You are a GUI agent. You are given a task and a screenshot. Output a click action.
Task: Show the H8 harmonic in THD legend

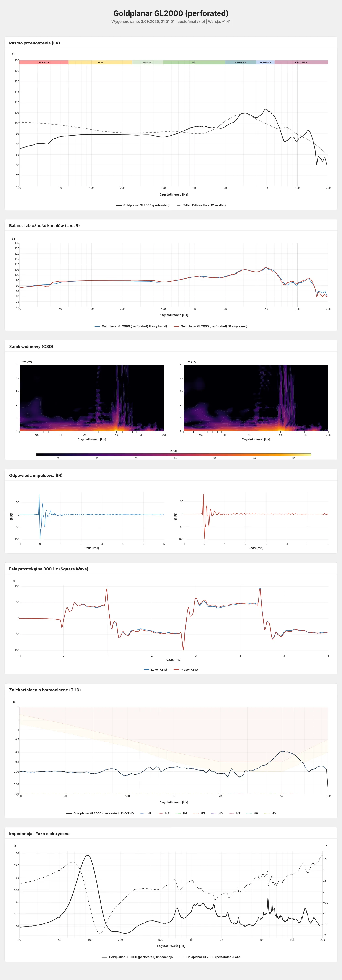click(x=252, y=813)
